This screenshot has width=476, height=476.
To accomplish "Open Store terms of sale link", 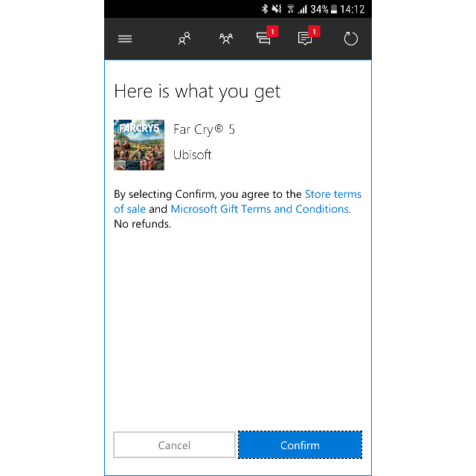I will [238, 202].
